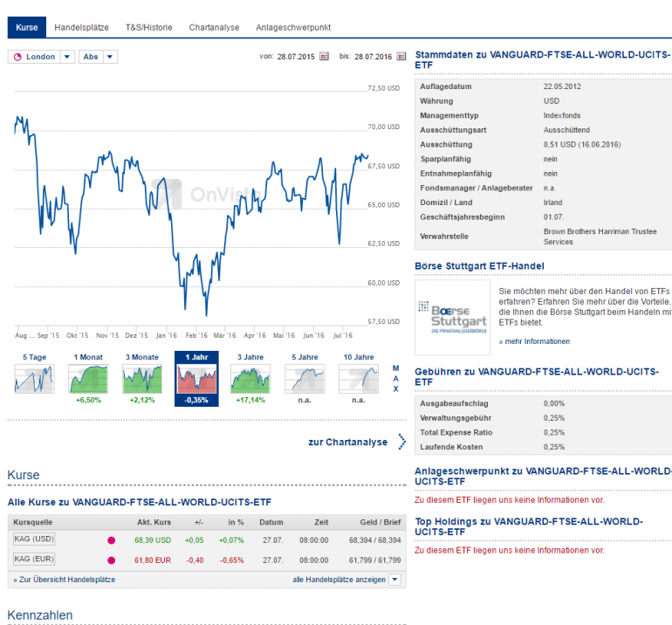
Task: Click the London exchange pie icon
Action: [17, 57]
